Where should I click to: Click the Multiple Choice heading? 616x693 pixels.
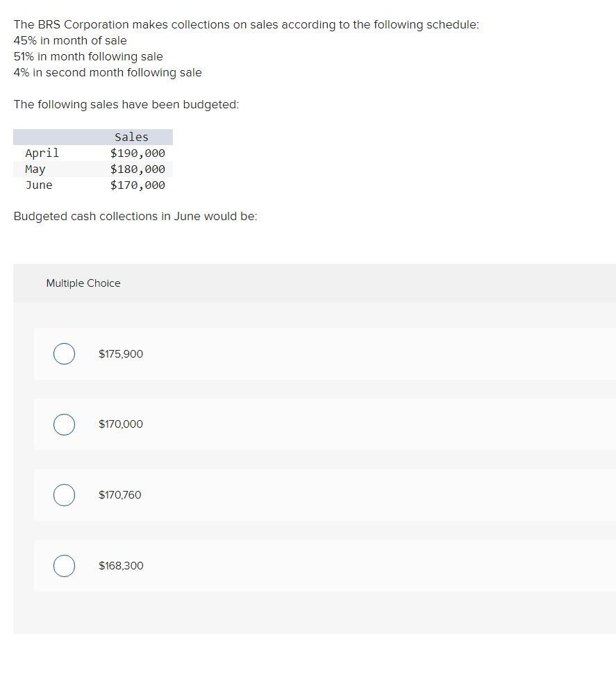pos(83,283)
